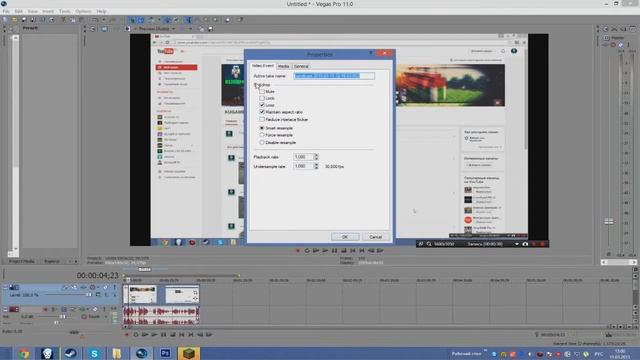
Task: Toggle Auto Ripple toolbar icon
Action: [x=150, y=20]
